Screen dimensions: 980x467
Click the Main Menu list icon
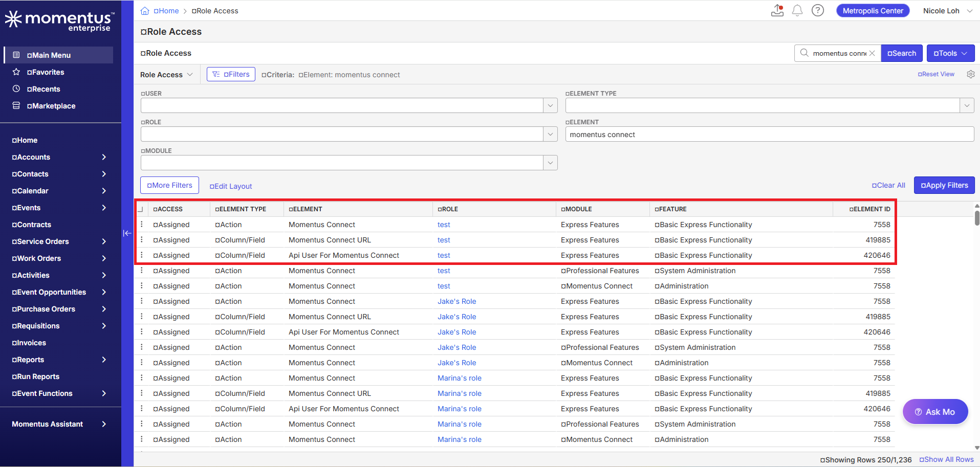point(16,55)
